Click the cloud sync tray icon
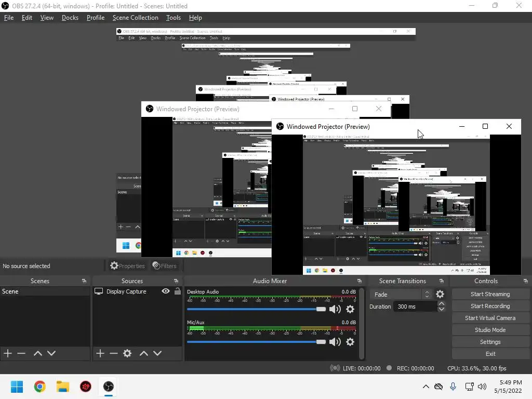 click(438, 387)
